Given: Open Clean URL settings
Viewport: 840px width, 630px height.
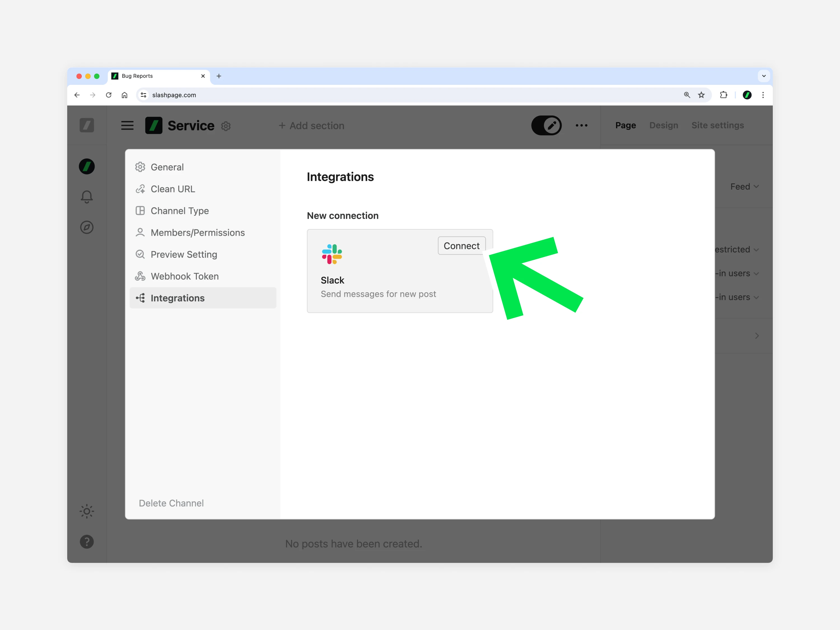Looking at the screenshot, I should (x=203, y=189).
